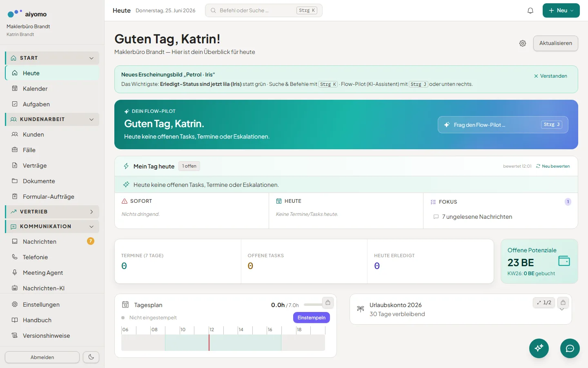Click the FOKUS list icon
This screenshot has height=368, width=588.
pyautogui.click(x=433, y=202)
